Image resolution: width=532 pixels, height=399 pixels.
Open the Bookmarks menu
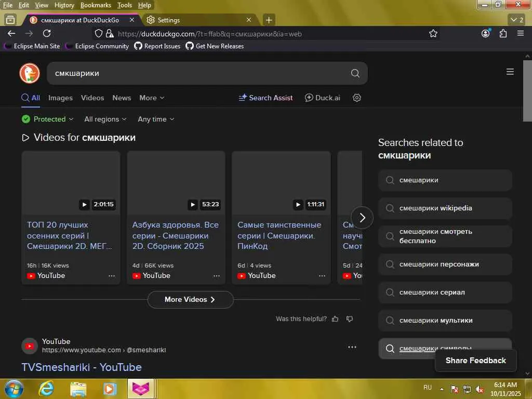[96, 5]
